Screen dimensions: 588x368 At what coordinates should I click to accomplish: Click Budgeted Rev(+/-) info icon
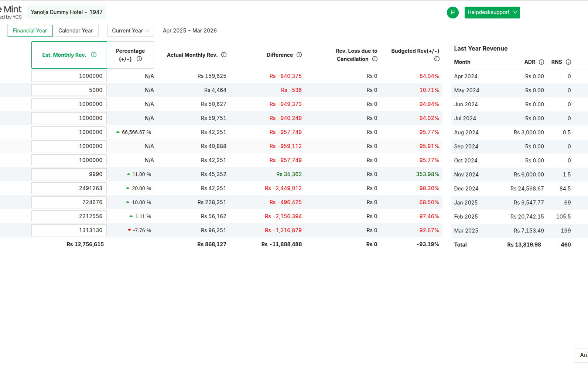pyautogui.click(x=437, y=59)
